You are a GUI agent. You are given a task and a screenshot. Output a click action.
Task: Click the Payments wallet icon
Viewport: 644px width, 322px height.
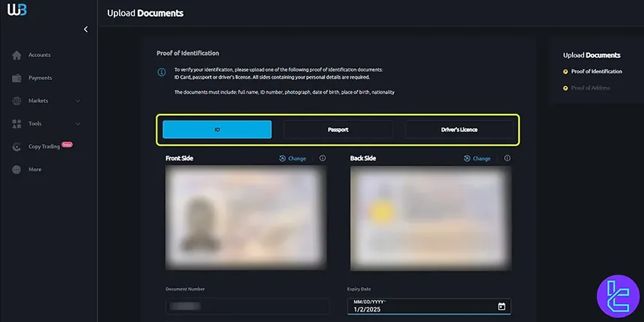[x=16, y=78]
